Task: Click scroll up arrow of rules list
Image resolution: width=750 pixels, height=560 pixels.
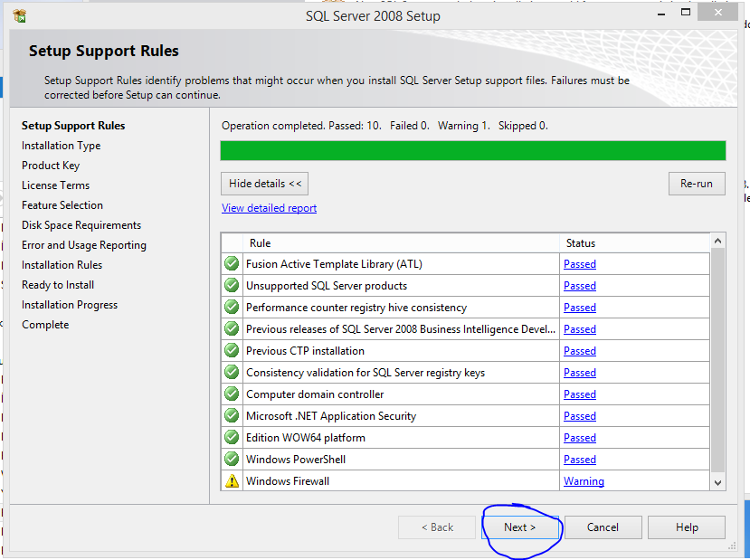Action: pyautogui.click(x=717, y=241)
